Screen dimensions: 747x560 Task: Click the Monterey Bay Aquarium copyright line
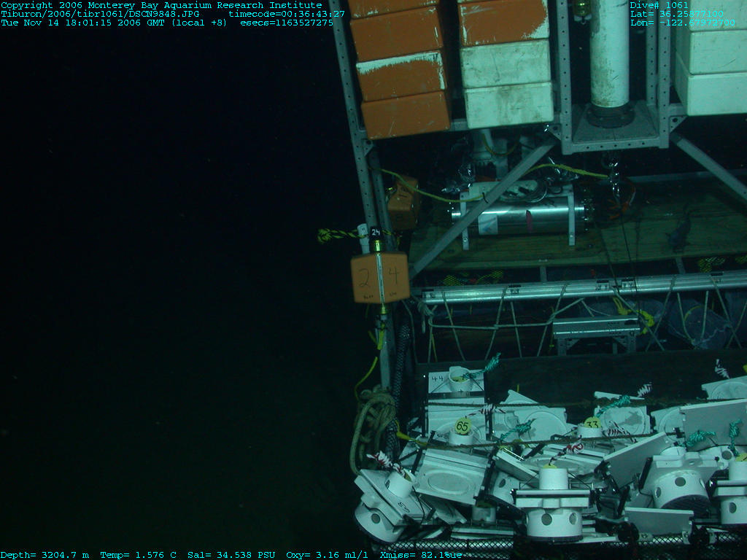[x=161, y=5]
